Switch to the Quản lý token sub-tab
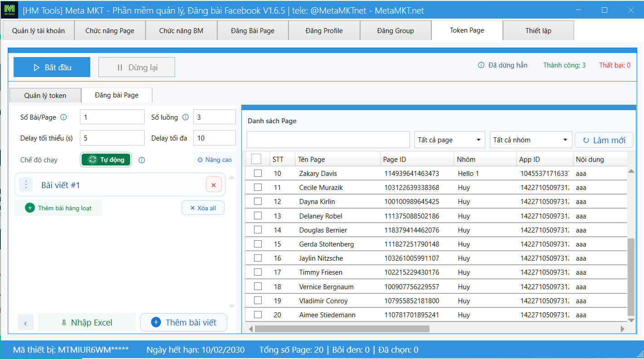644x359 pixels. click(45, 95)
